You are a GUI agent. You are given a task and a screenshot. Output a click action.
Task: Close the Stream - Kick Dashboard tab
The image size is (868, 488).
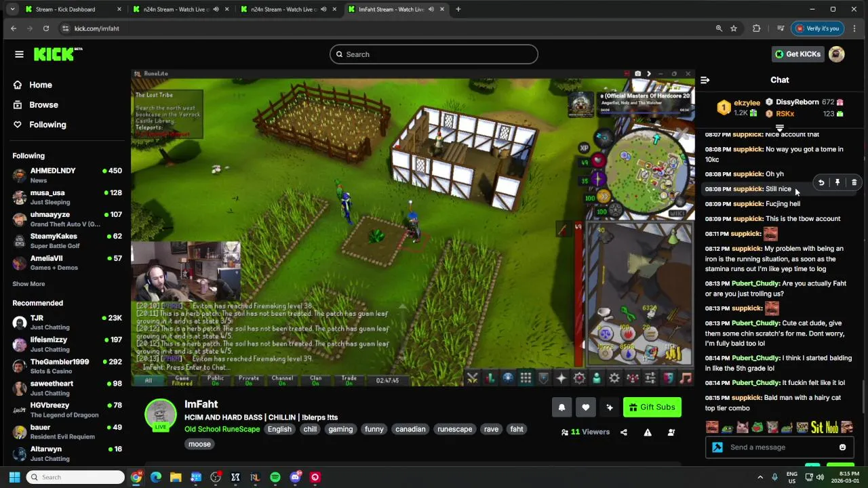[119, 9]
